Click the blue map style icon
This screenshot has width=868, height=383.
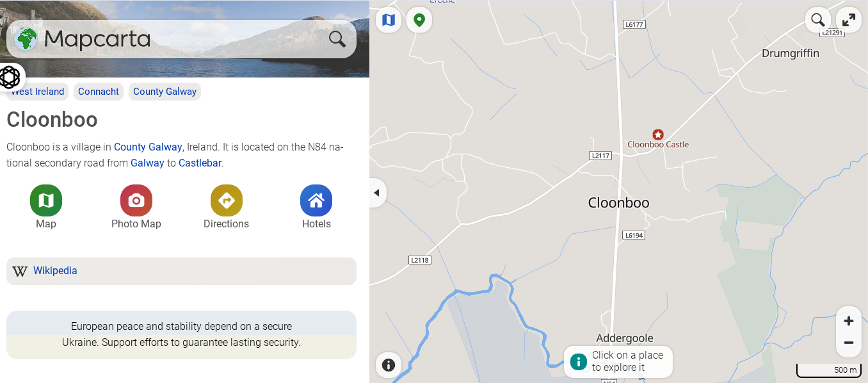(x=389, y=20)
